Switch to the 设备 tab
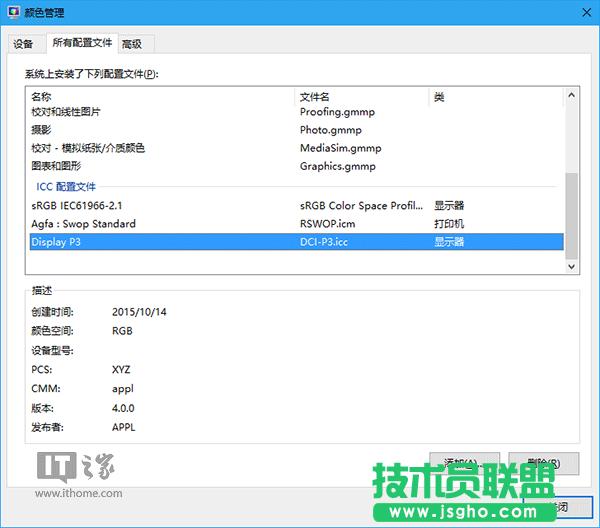600x528 pixels. [x=23, y=44]
